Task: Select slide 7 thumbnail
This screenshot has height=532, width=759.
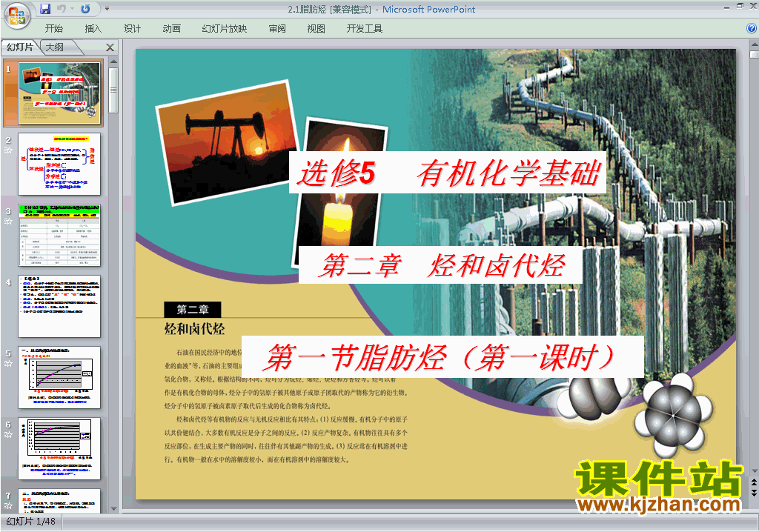Action: tap(59, 501)
